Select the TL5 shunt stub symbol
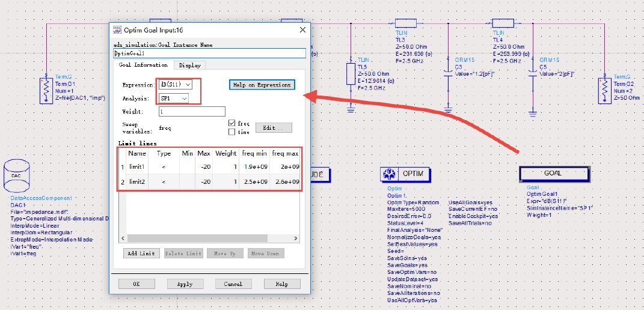The height and width of the screenshot is (310, 644). 351,74
